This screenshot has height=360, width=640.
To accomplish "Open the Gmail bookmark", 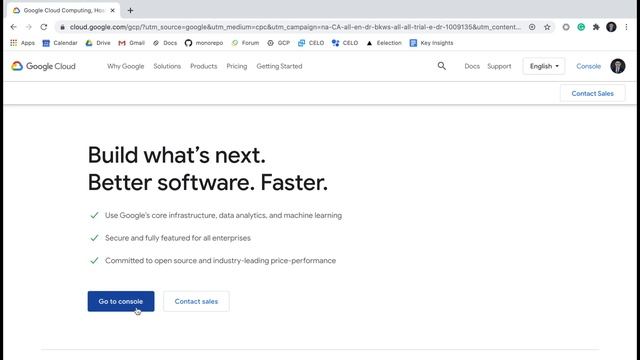I will (131, 43).
